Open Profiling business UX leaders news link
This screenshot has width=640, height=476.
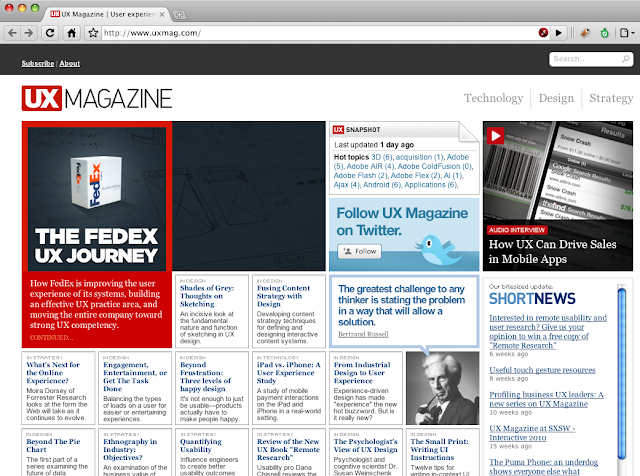point(546,399)
